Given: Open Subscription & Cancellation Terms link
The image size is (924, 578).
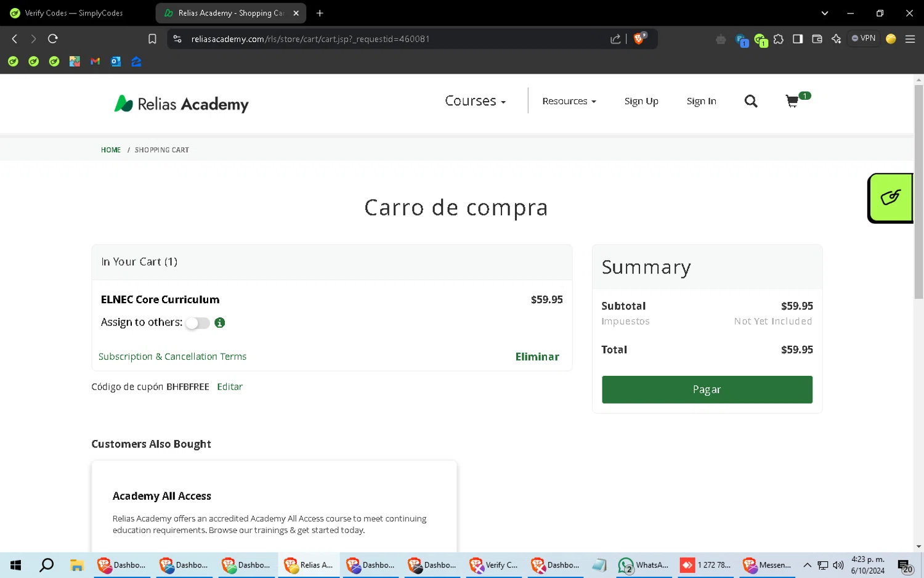Looking at the screenshot, I should (x=172, y=357).
